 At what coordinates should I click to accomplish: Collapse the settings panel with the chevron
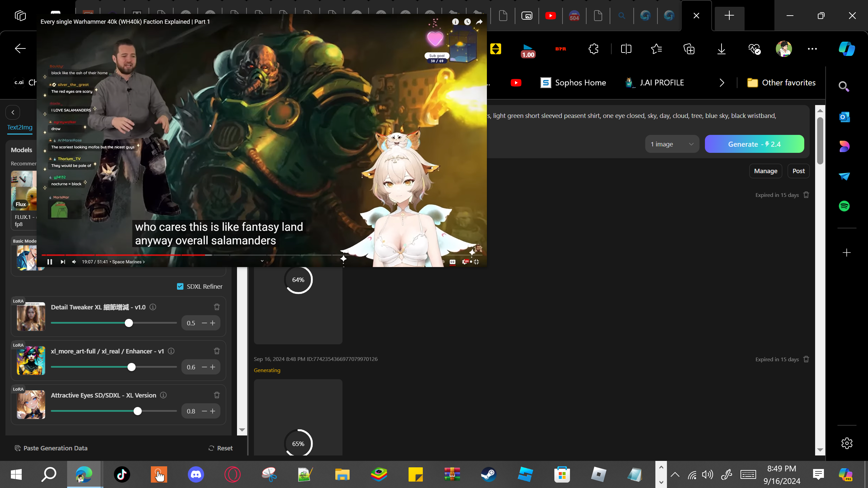pyautogui.click(x=13, y=113)
